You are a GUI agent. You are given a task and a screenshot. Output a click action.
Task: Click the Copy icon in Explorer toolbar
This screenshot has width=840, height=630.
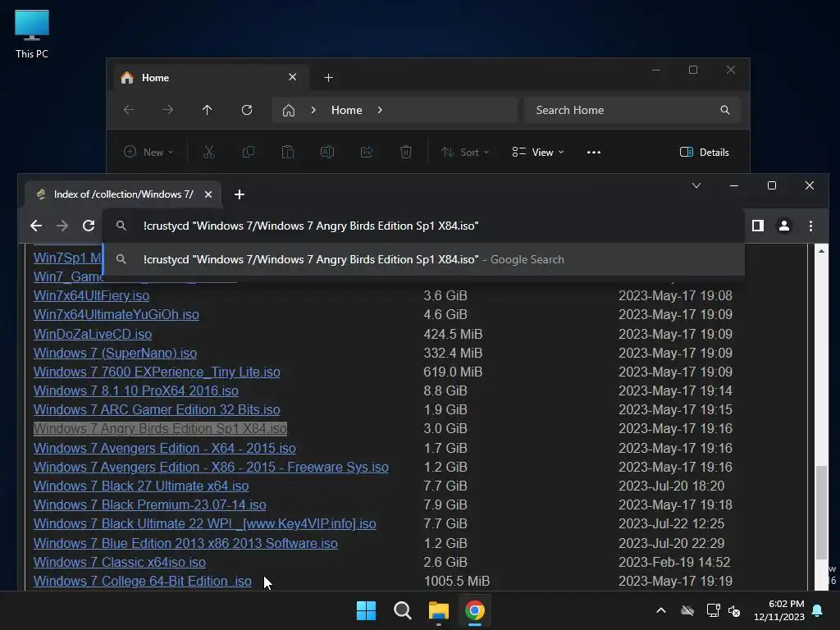point(249,152)
